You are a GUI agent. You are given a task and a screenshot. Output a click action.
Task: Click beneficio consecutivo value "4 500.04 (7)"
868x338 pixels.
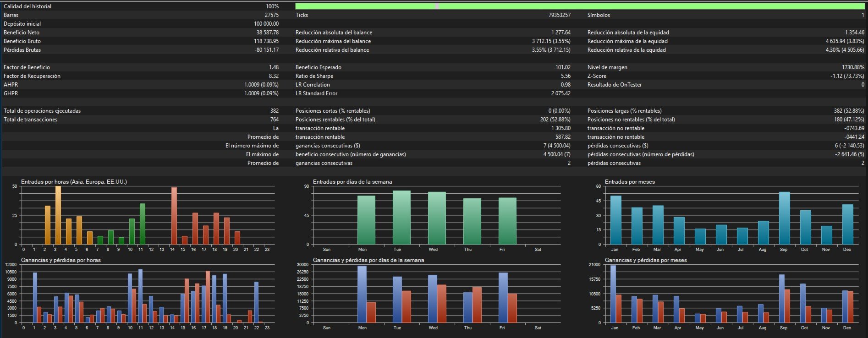coord(557,154)
